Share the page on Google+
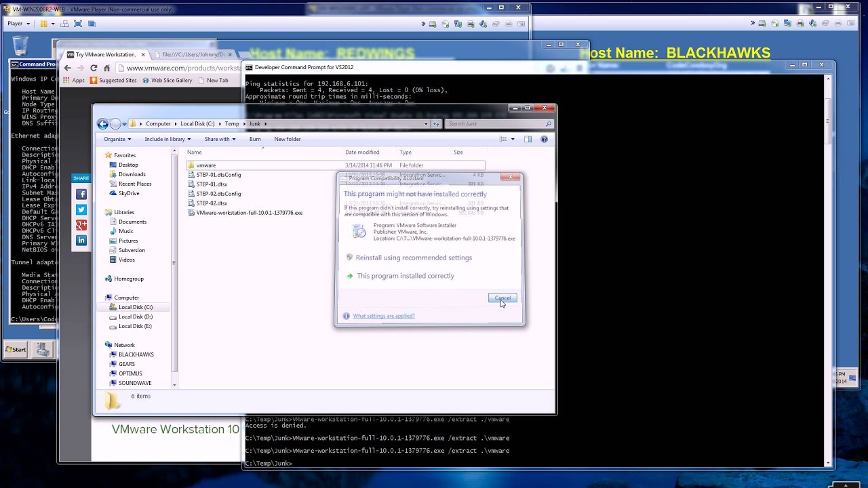This screenshot has width=868, height=488. coord(81,225)
